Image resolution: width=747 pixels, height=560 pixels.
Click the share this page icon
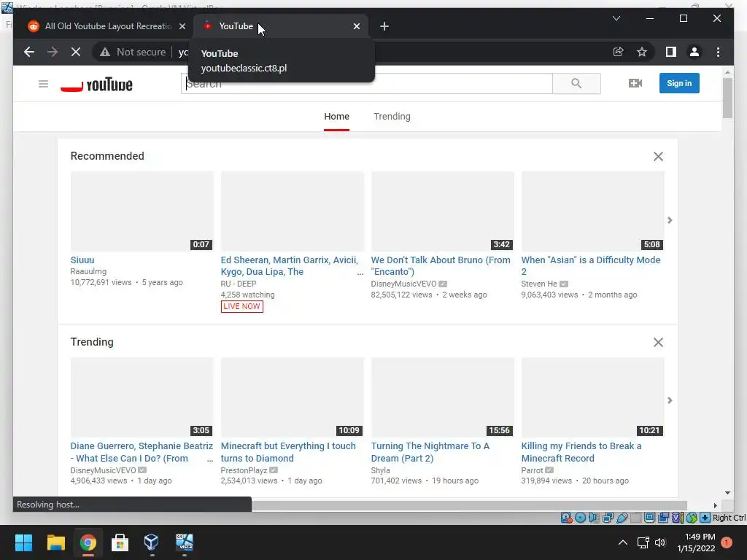[x=619, y=52]
